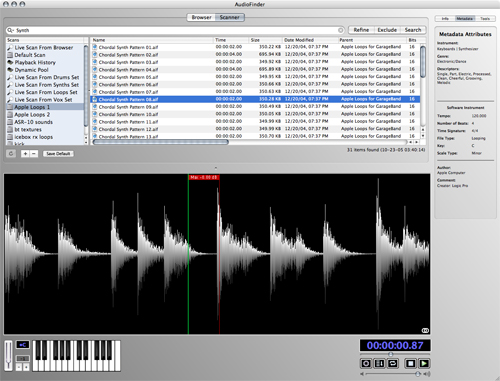Click the Scans list vertical scrollbar
Screen dimensions: 500x381
(x=86, y=86)
